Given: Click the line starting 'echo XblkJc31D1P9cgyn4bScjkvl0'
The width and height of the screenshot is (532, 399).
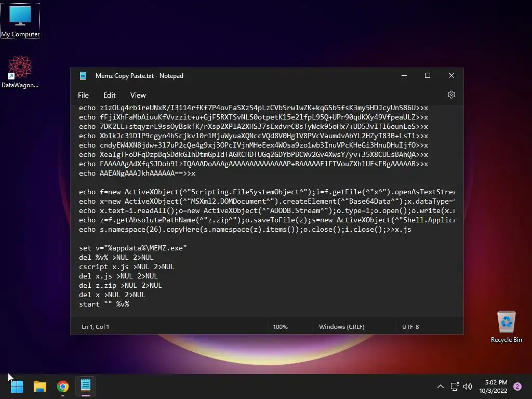Looking at the screenshot, I should [254, 136].
